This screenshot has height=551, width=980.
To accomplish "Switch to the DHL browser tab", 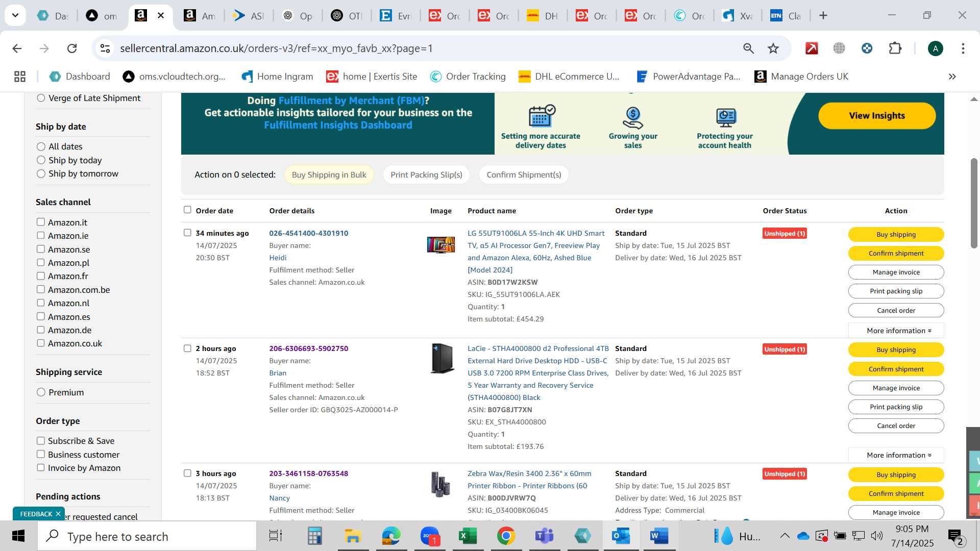I will click(543, 15).
